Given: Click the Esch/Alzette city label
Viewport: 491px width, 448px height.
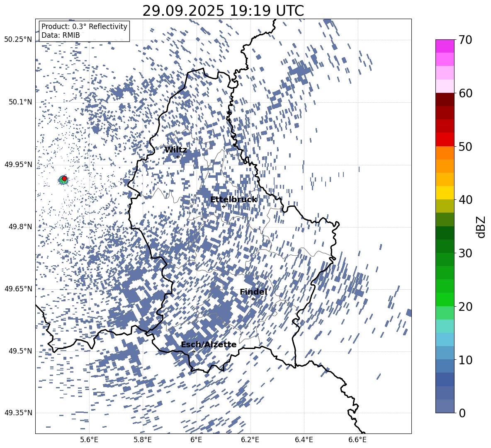Looking at the screenshot, I should click(x=209, y=345).
